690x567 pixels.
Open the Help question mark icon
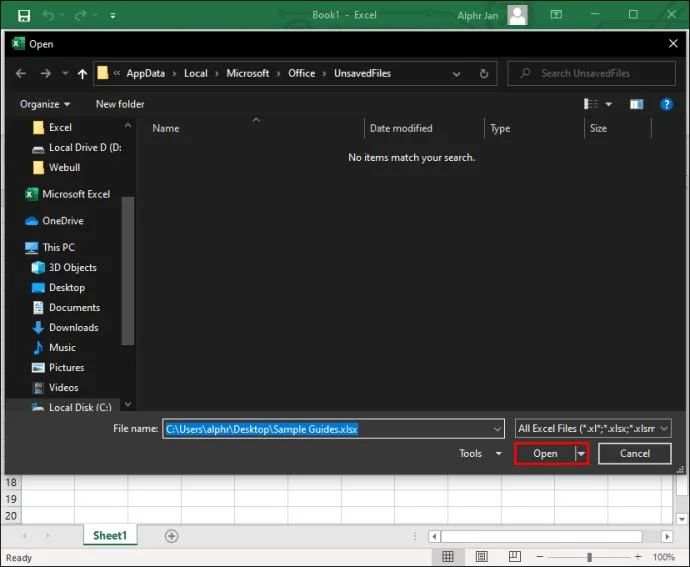click(666, 104)
